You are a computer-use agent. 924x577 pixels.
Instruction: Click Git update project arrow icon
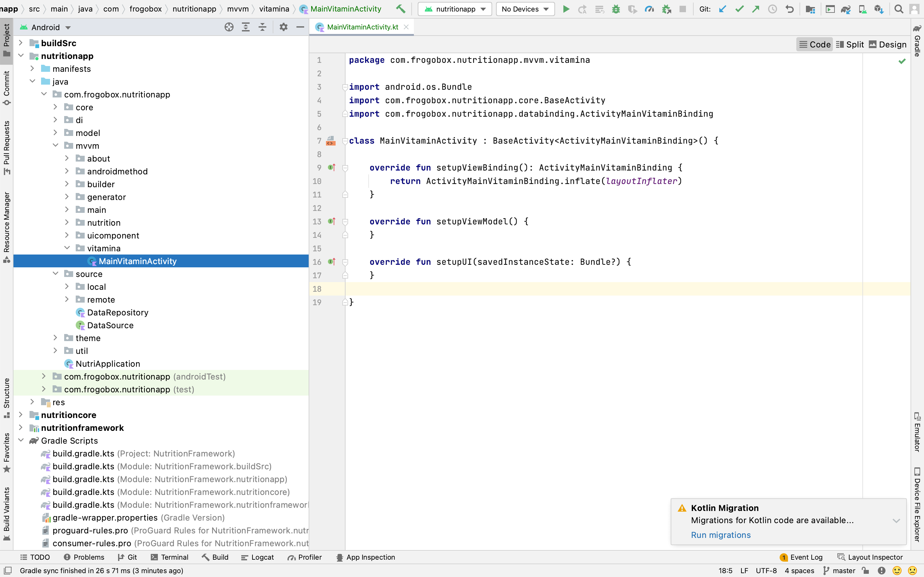(x=723, y=9)
